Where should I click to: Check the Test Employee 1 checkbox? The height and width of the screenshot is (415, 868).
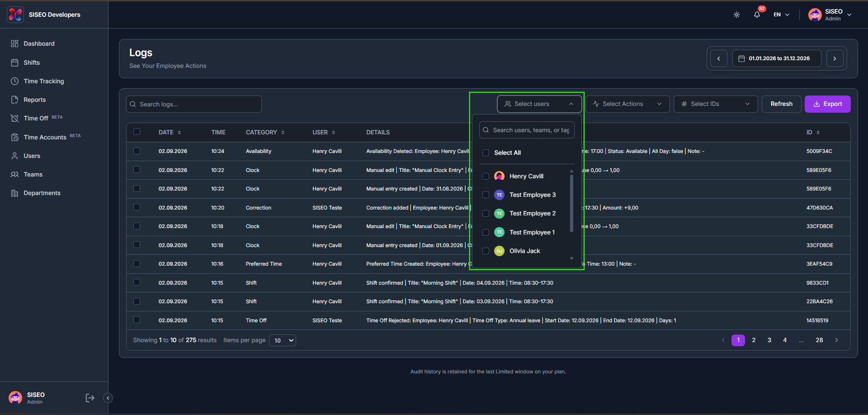(x=486, y=232)
